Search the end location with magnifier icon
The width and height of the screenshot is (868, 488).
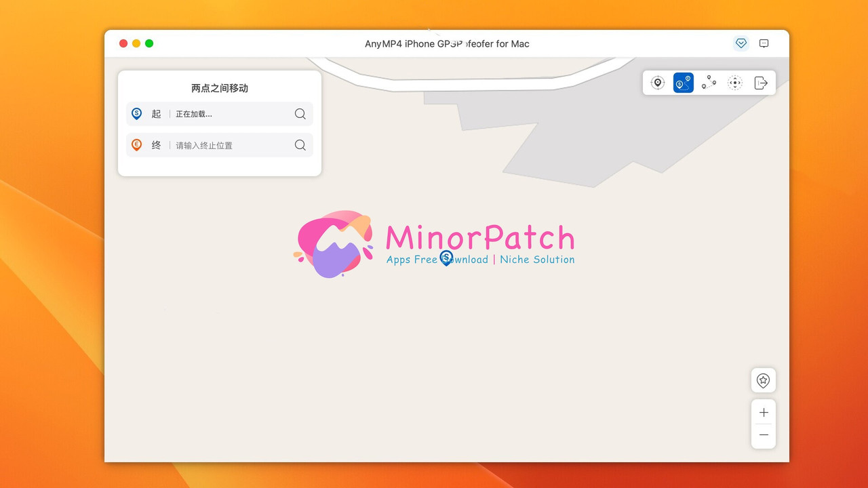tap(300, 145)
